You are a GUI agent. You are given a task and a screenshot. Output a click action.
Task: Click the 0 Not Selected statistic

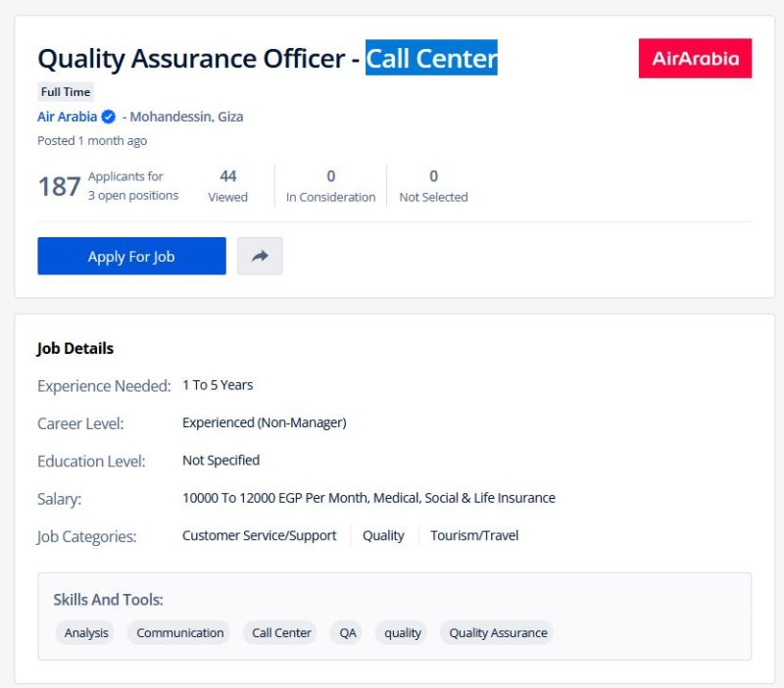(x=433, y=186)
